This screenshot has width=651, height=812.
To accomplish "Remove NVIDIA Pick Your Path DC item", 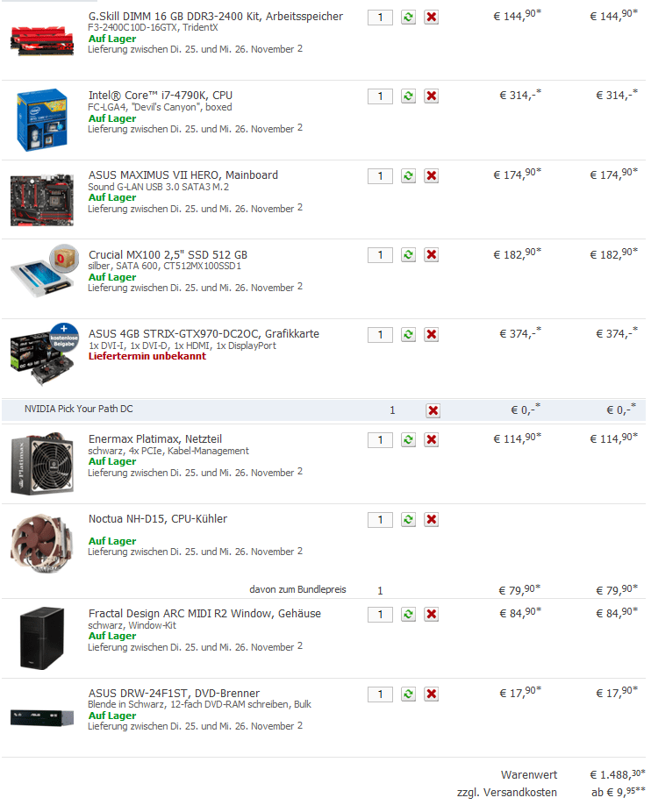I will pos(433,410).
